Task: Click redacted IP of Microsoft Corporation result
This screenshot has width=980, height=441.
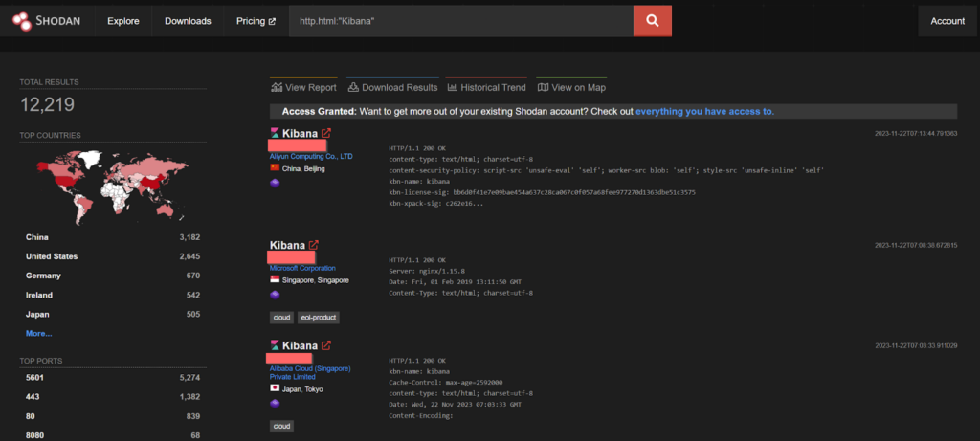Action: [291, 256]
